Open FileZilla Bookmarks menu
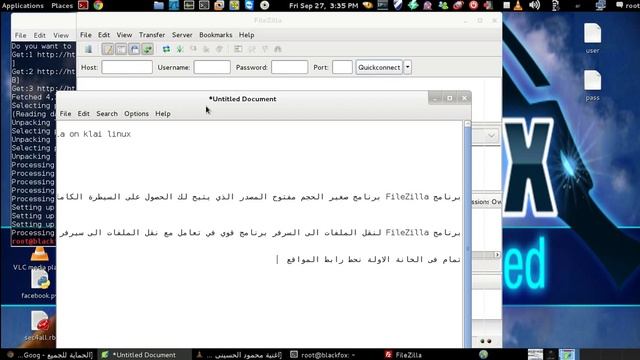 coord(216,35)
